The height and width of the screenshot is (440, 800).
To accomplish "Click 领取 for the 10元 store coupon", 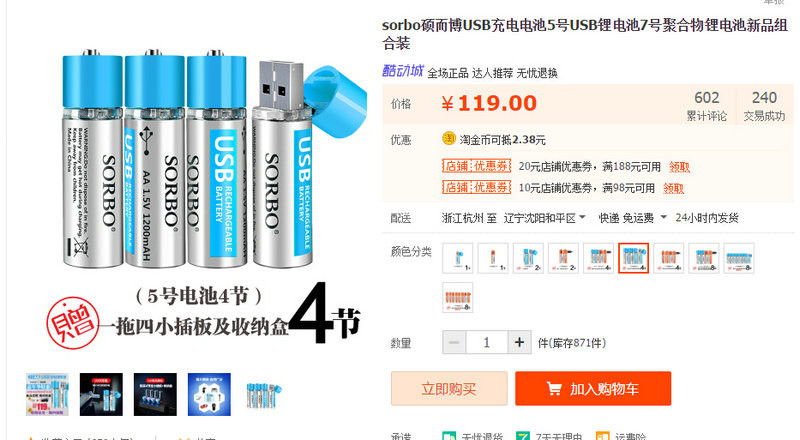I will click(673, 188).
